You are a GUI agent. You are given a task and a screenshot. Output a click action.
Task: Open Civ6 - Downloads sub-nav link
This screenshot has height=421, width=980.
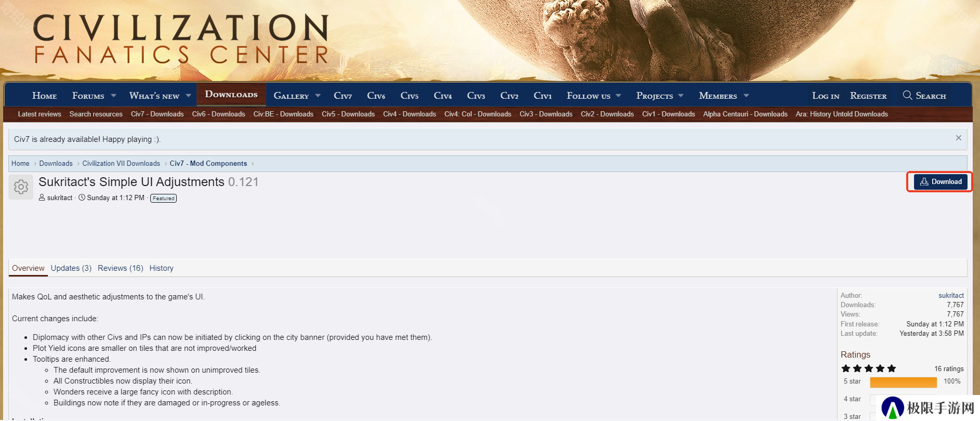point(218,114)
